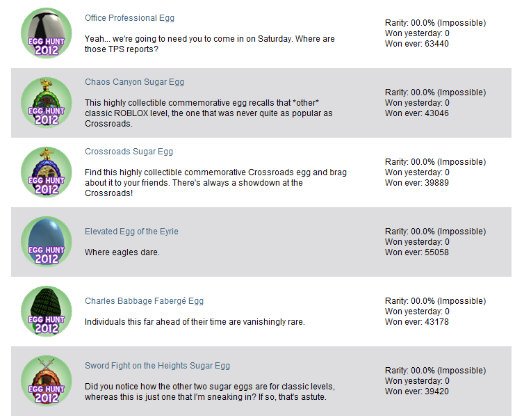
Task: Click the 'Won ever: 39420' statistic
Action: 417,391
